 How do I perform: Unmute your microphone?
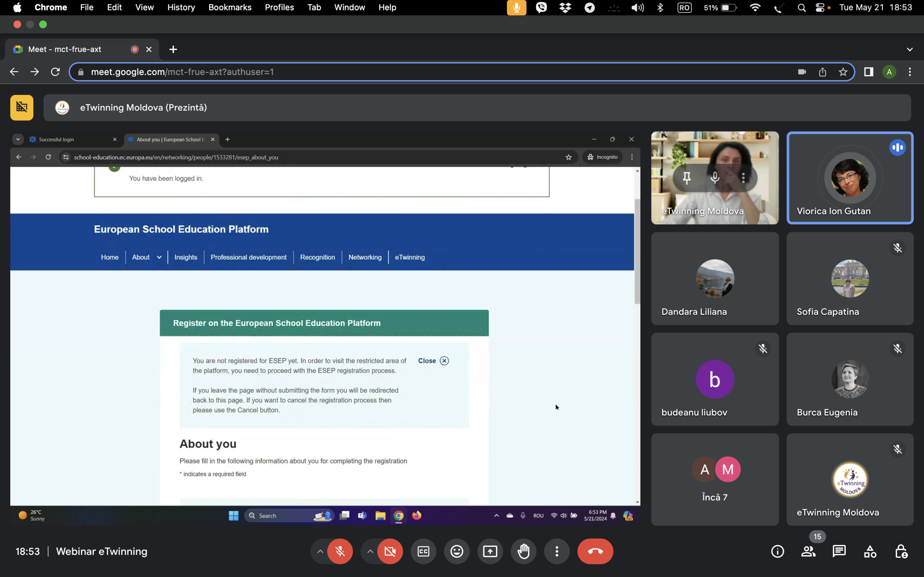click(340, 551)
